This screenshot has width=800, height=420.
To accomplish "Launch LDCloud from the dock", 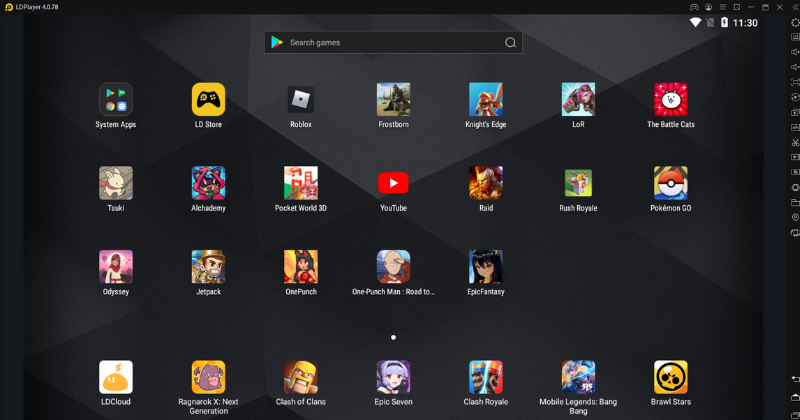I will 116,377.
